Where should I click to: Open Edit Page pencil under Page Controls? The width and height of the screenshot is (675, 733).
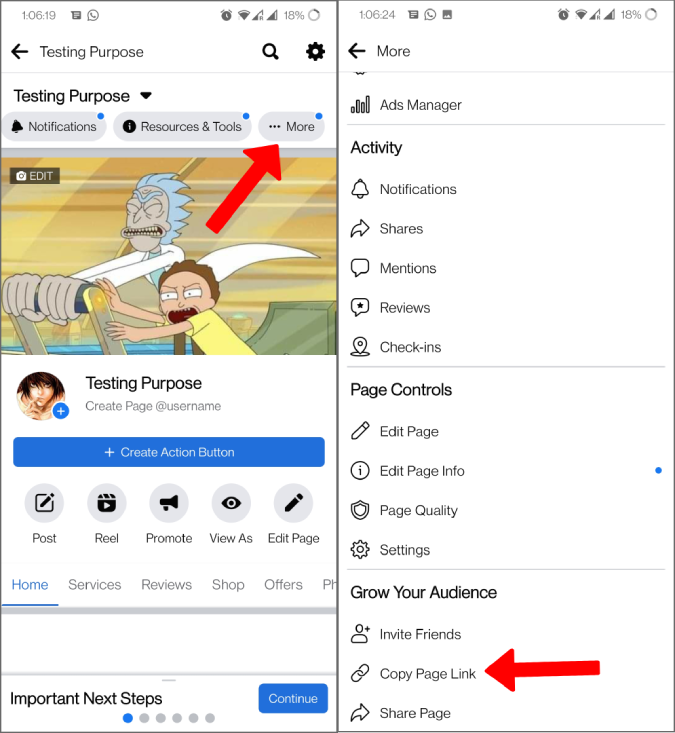coord(360,431)
